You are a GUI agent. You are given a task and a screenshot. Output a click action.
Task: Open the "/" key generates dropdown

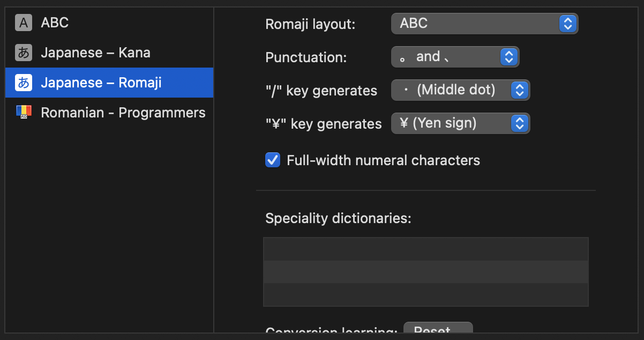pyautogui.click(x=460, y=90)
